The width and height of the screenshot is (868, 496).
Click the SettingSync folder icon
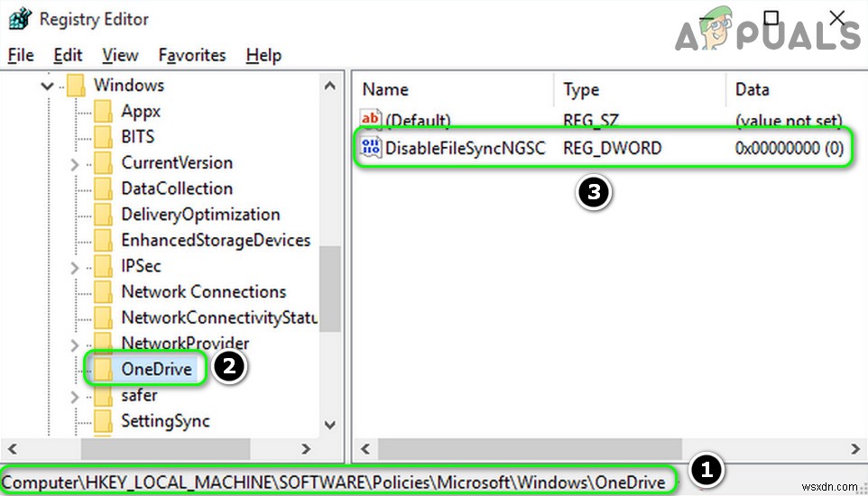click(103, 421)
